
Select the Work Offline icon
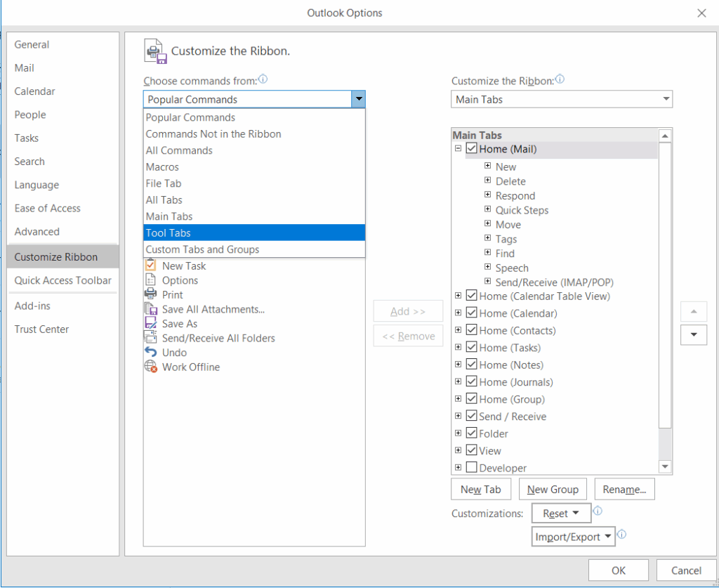point(152,367)
